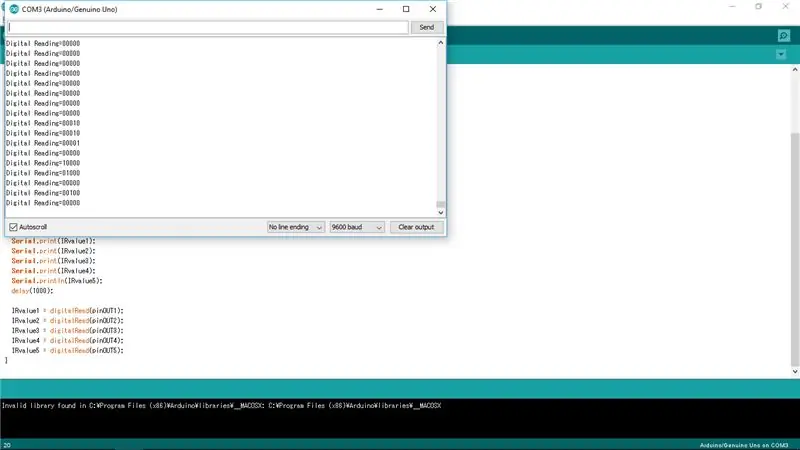The image size is (800, 450).
Task: Click the Arduino/Genuino Uno on COM3 status text
Action: click(744, 445)
